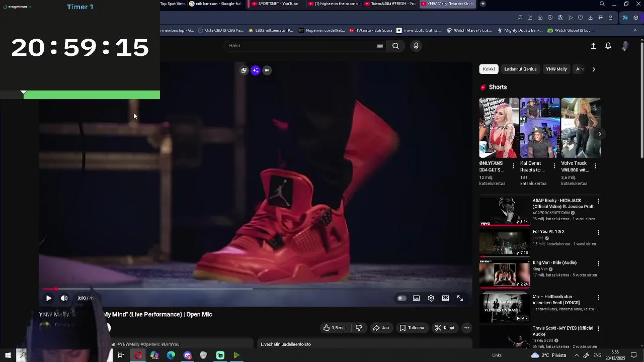Open options for For You Pt. 1 & 2
644x362 pixels.
click(x=598, y=232)
